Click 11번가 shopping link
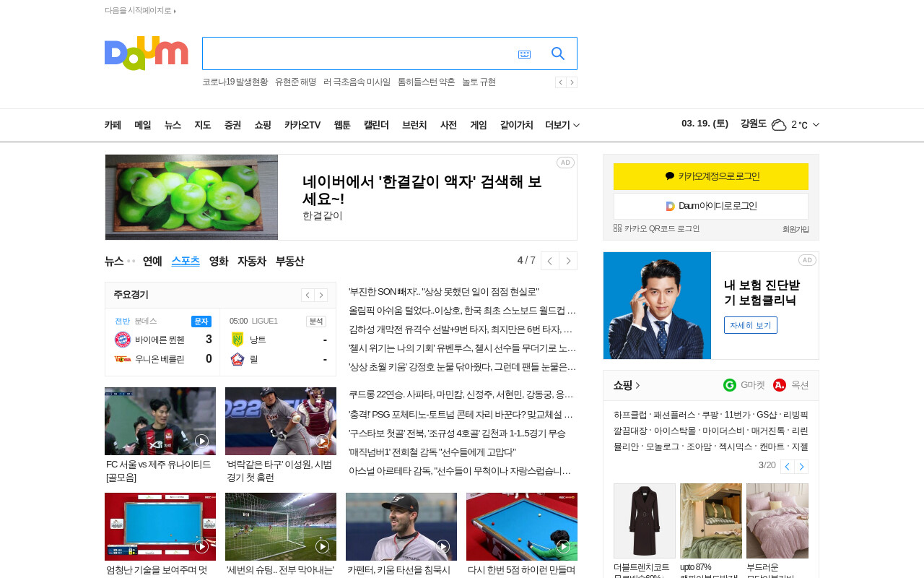924x578 pixels. (x=738, y=415)
